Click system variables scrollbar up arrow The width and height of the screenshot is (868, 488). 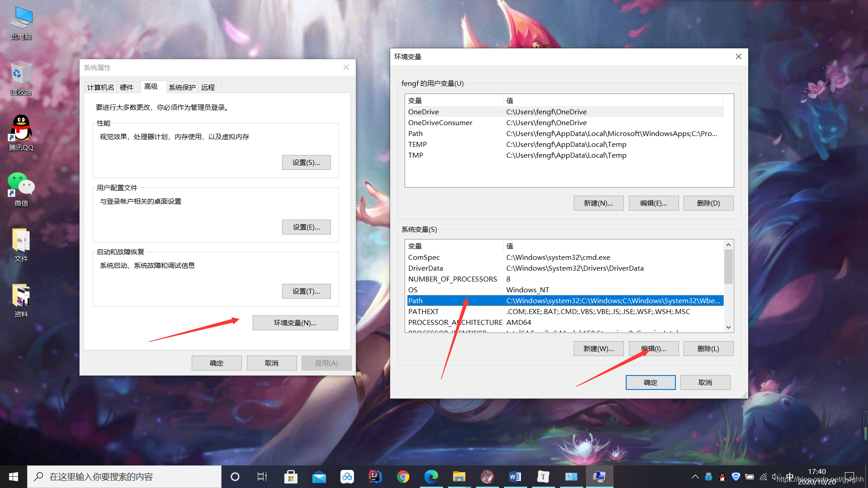coord(728,245)
